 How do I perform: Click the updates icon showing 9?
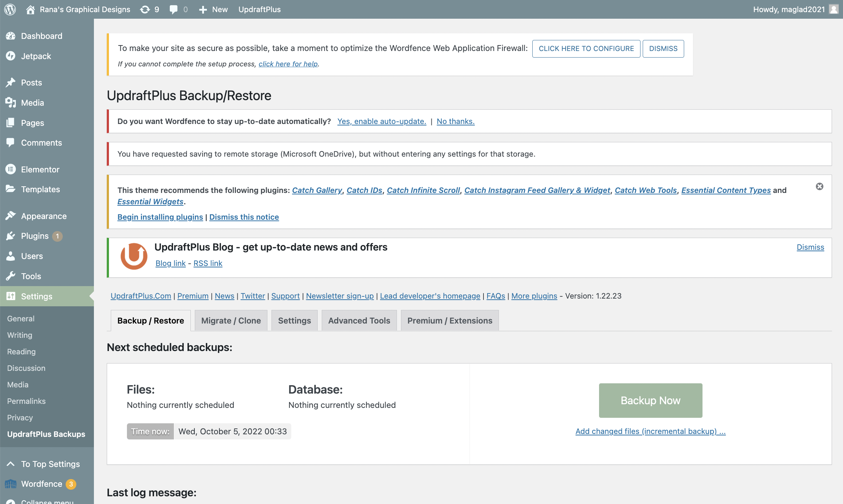pyautogui.click(x=145, y=10)
